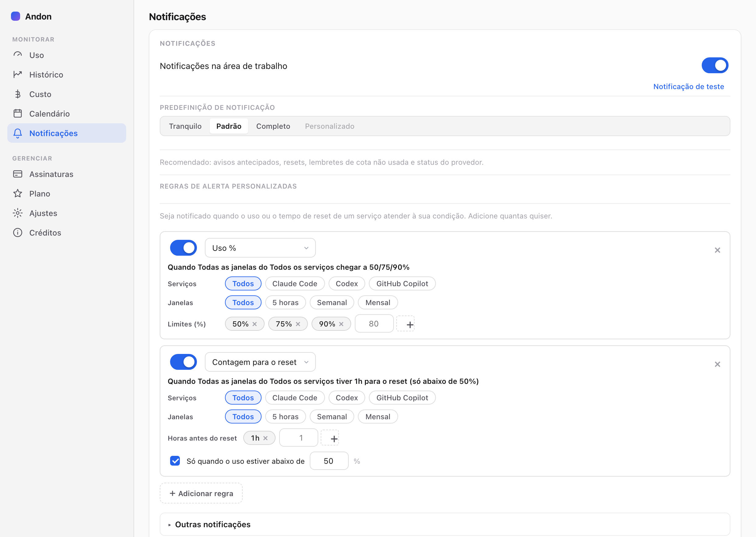This screenshot has height=537, width=756.
Task: Open Calendário calendar icon in sidebar
Action: (x=18, y=114)
